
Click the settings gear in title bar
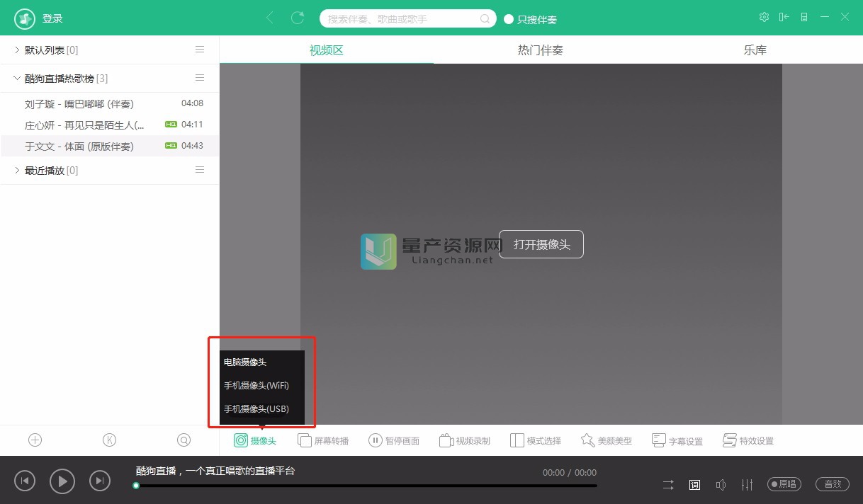coord(764,17)
